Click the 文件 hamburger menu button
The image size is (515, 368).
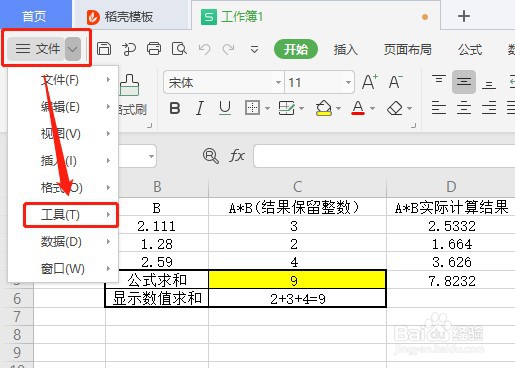point(37,49)
